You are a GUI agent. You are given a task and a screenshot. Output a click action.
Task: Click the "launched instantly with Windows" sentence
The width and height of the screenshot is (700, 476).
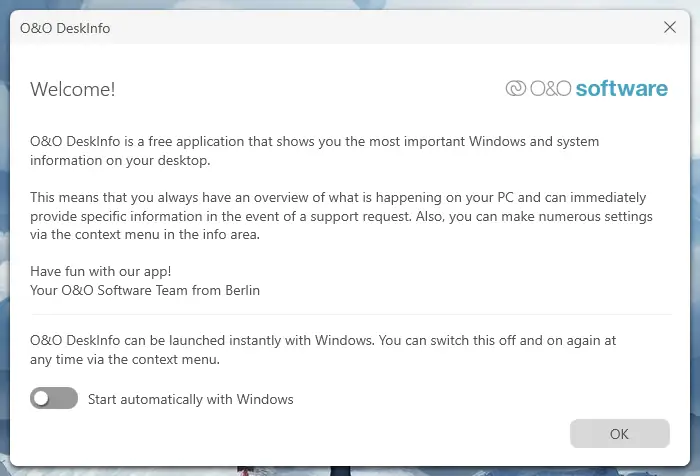pyautogui.click(x=322, y=340)
